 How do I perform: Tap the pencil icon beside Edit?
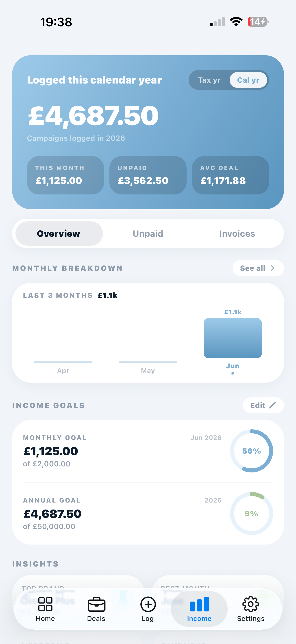(x=272, y=405)
